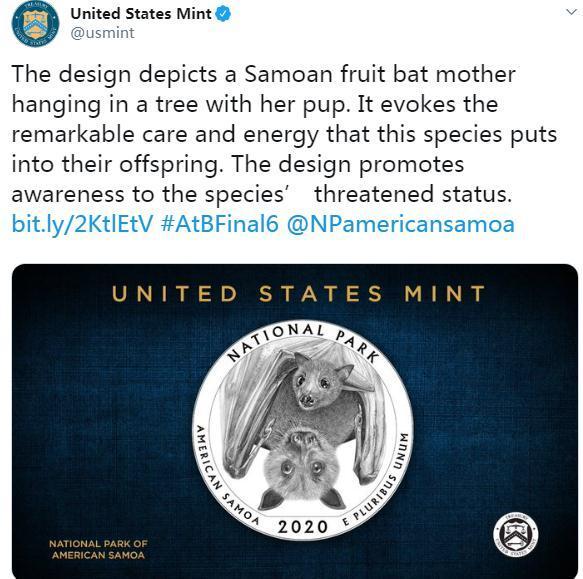Open the @NPamericansamoa mention

click(401, 224)
